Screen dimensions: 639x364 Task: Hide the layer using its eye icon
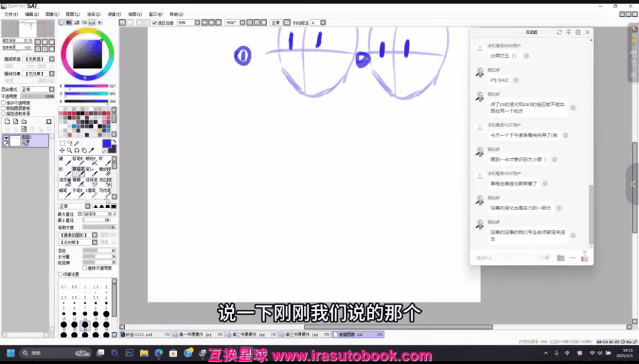click(6, 138)
